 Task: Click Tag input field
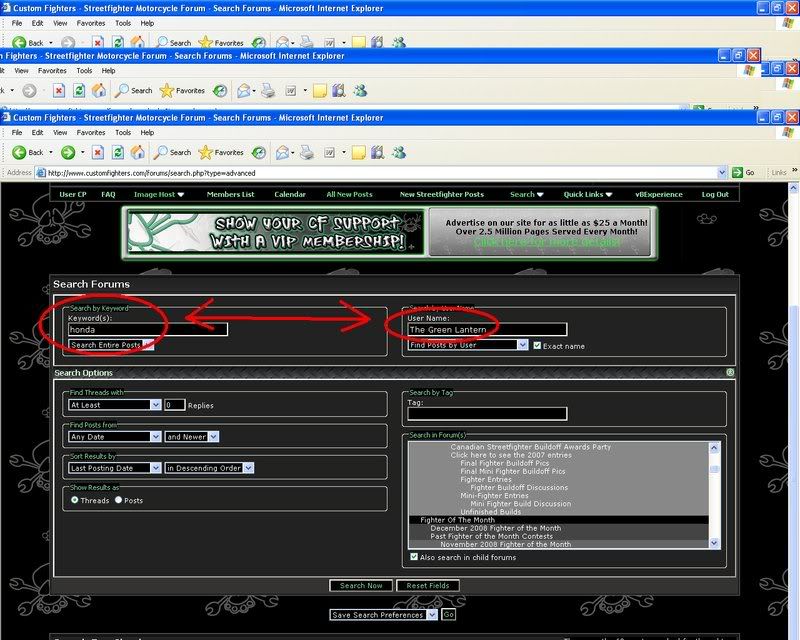[x=487, y=413]
